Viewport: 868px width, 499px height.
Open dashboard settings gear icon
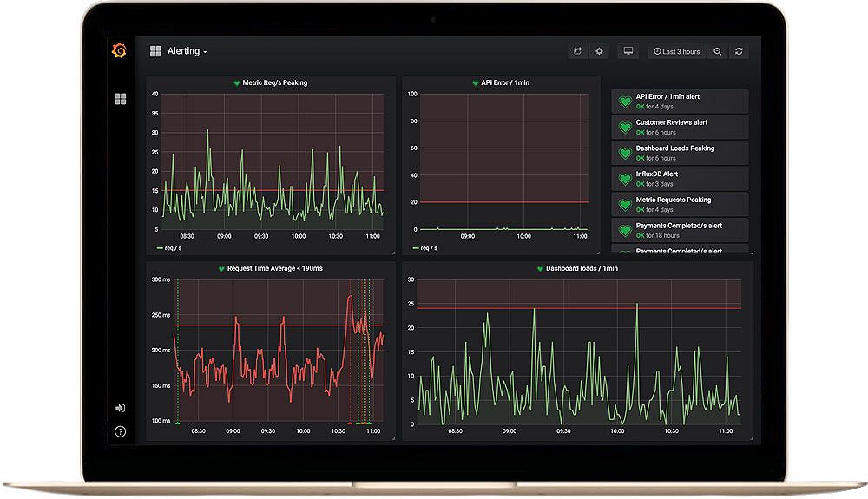click(x=599, y=51)
